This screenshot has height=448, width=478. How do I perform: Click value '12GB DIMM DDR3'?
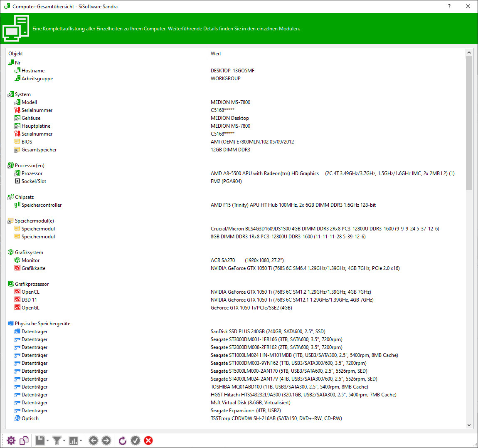coord(230,149)
